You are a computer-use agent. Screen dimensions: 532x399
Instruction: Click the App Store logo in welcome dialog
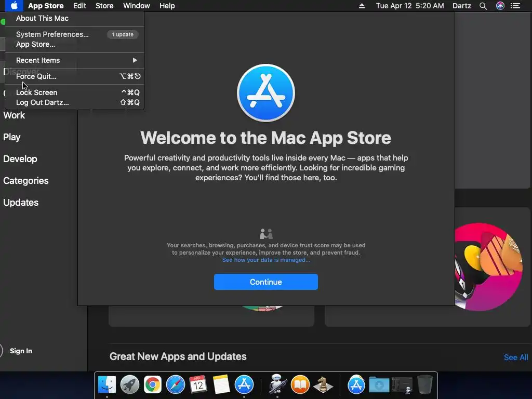point(266,93)
